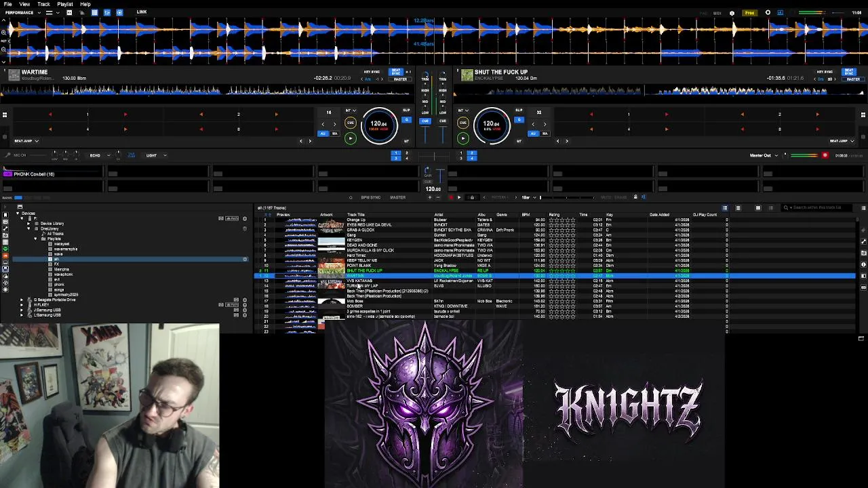This screenshot has height=488, width=868.
Task: Click the info icon in top right toolbar
Action: point(732,13)
